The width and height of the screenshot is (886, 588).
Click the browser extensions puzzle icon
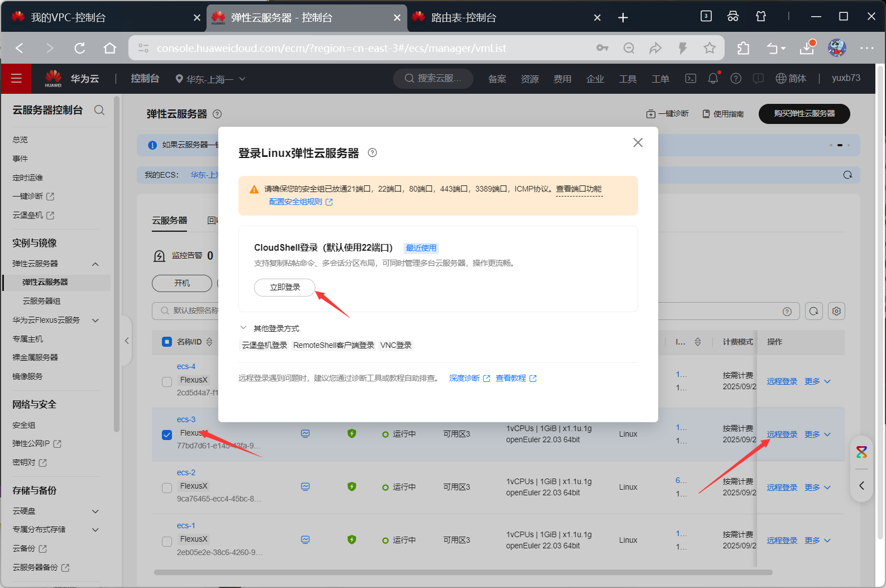click(743, 48)
